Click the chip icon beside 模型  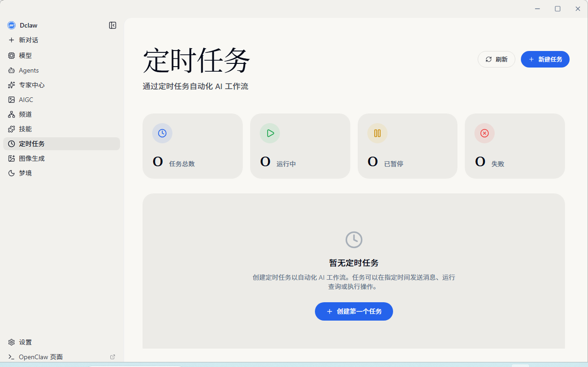point(11,56)
